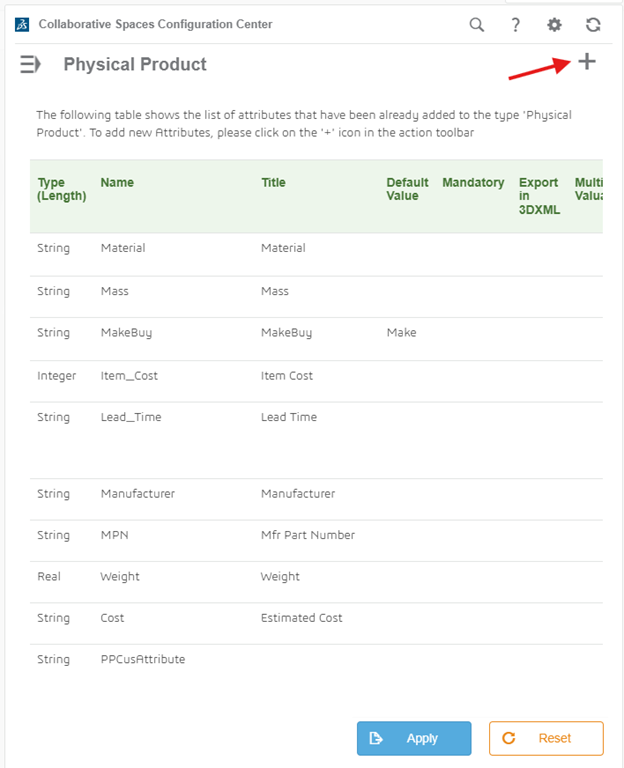This screenshot has height=768, width=624.
Task: Open settings gear icon
Action: coord(554,24)
